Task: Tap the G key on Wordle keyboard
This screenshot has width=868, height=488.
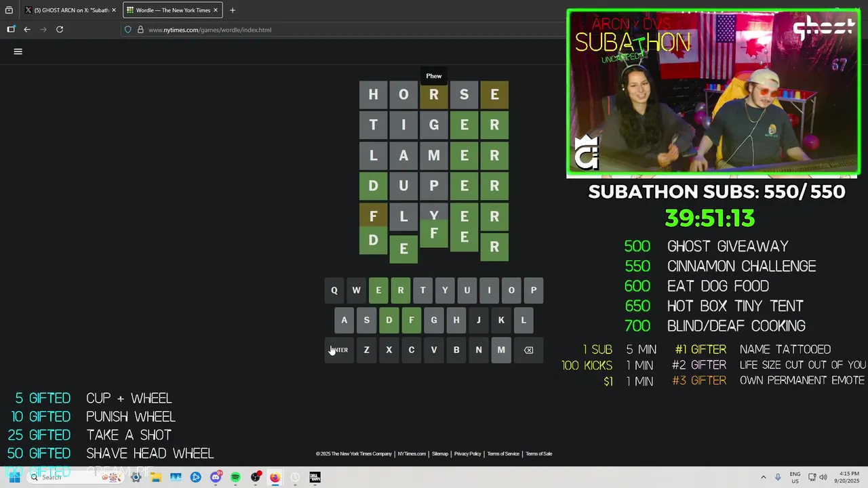Action: pyautogui.click(x=434, y=320)
